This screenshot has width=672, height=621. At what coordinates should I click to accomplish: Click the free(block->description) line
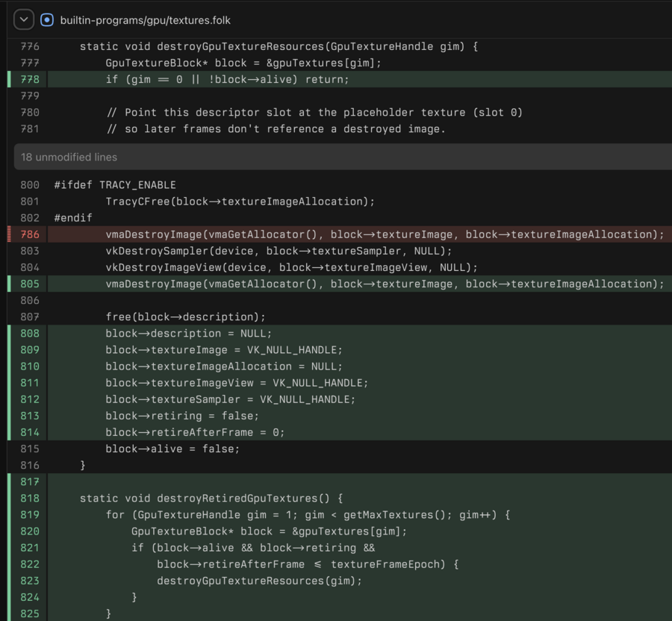(186, 316)
